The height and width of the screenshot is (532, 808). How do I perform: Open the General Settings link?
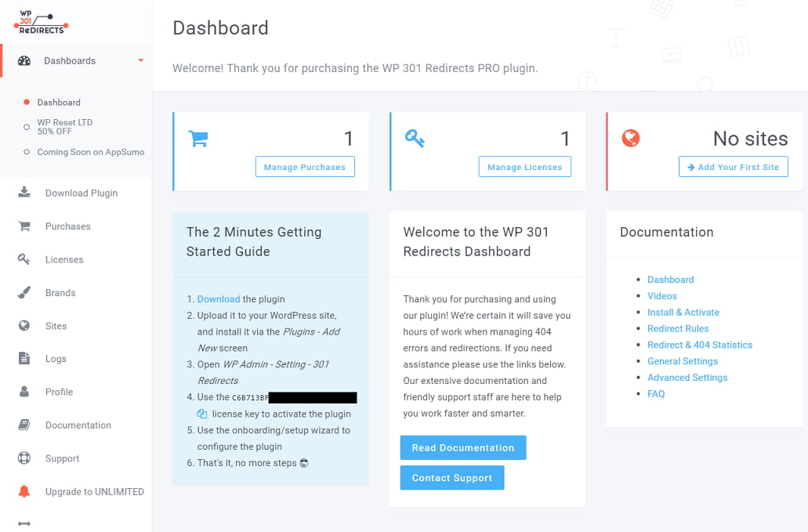coord(683,361)
